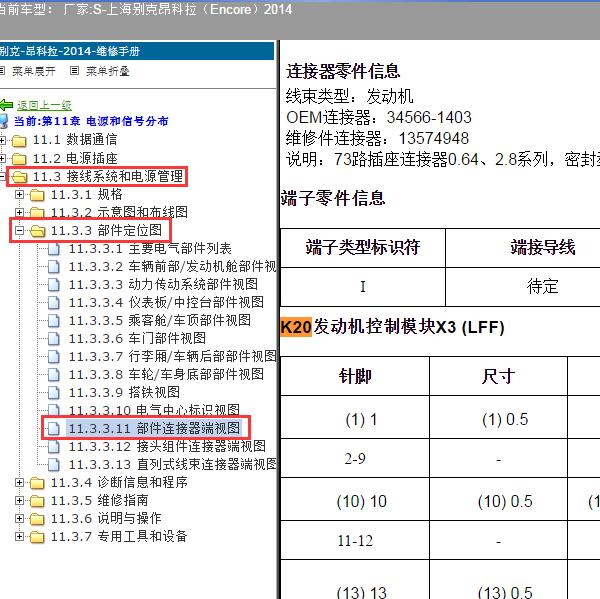
Task: Open 11.3.3.6 车门部件视图
Action: (x=137, y=338)
